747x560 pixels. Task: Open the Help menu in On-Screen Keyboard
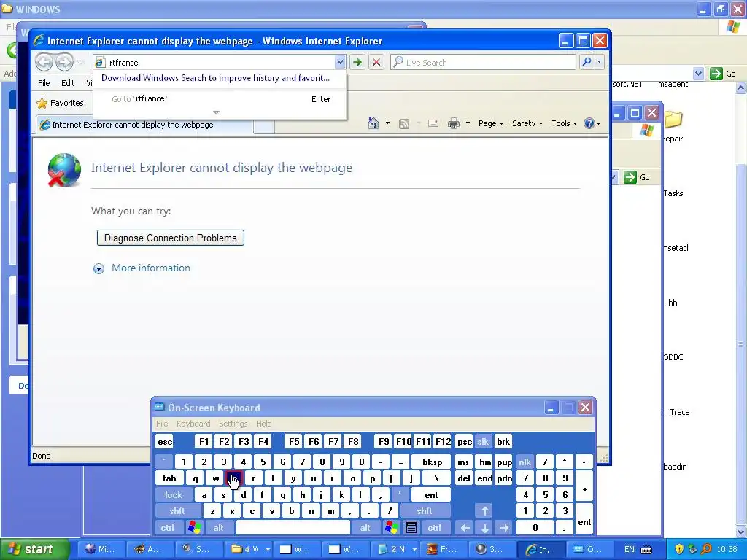coord(263,424)
